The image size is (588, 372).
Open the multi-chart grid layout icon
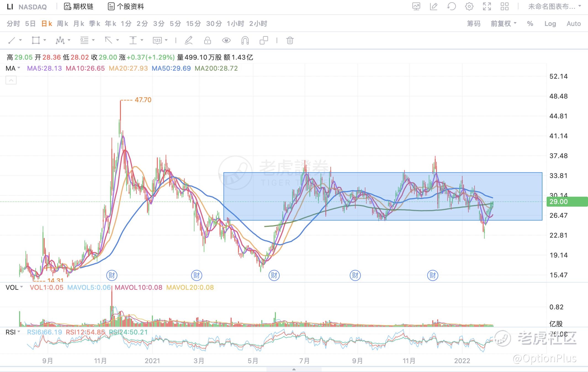point(504,6)
